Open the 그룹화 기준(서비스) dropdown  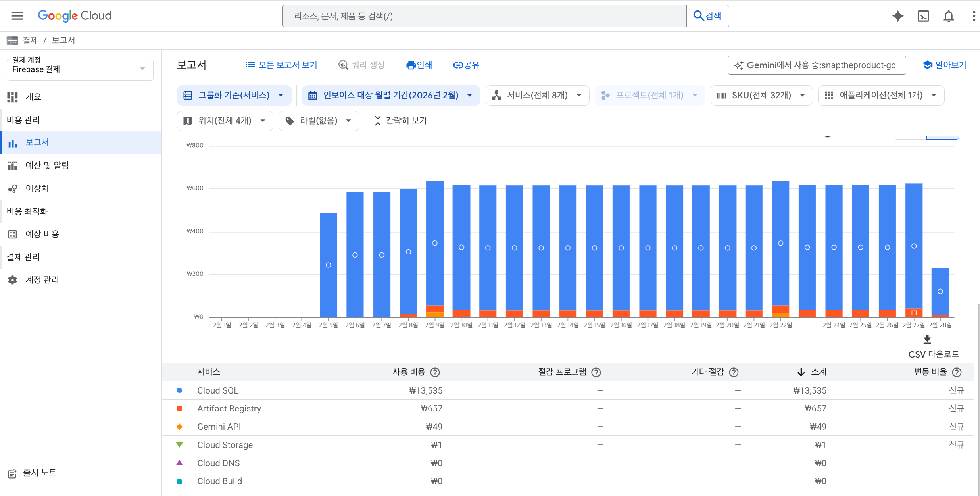[x=234, y=95]
